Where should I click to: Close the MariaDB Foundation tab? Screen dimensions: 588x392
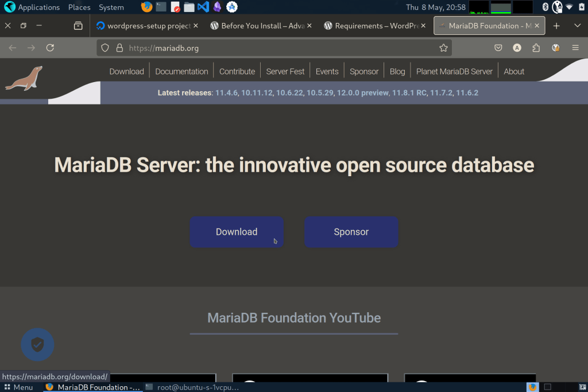click(537, 25)
